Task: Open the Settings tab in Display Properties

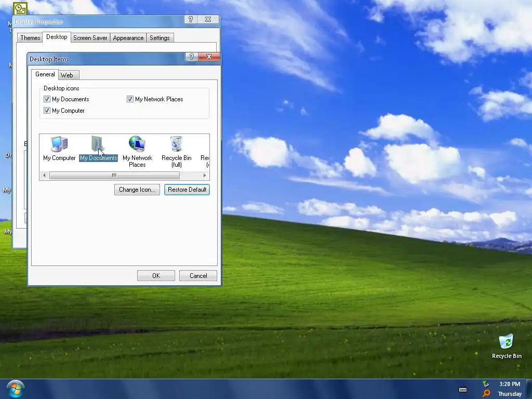Action: [x=159, y=37]
